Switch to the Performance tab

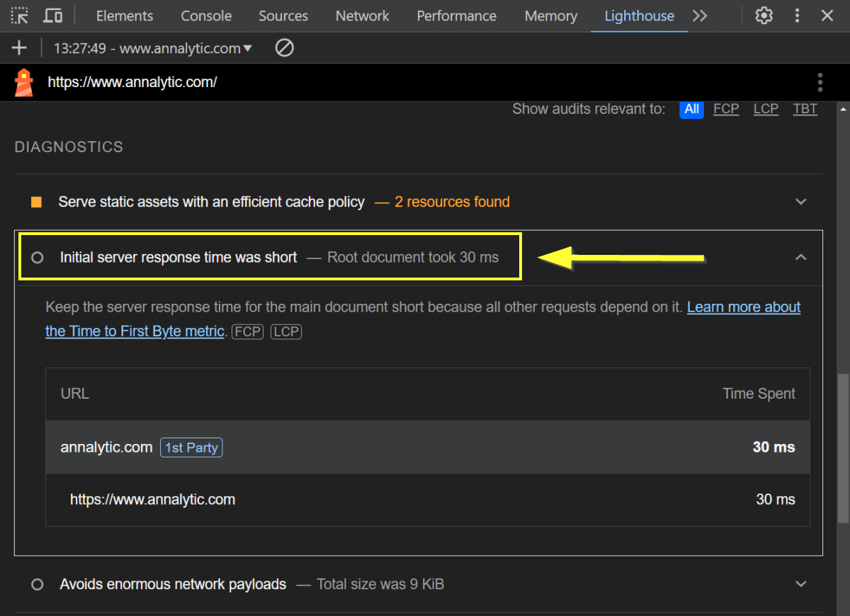coord(457,16)
